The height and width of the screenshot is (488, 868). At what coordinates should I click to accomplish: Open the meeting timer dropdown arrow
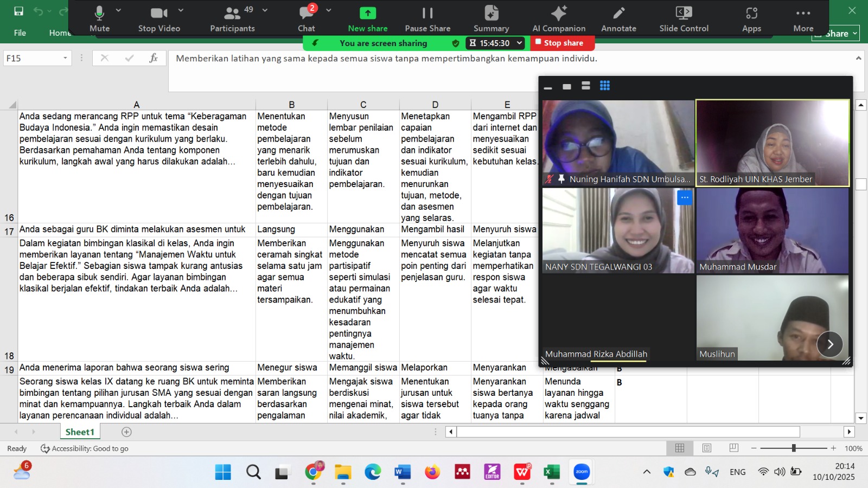click(519, 43)
